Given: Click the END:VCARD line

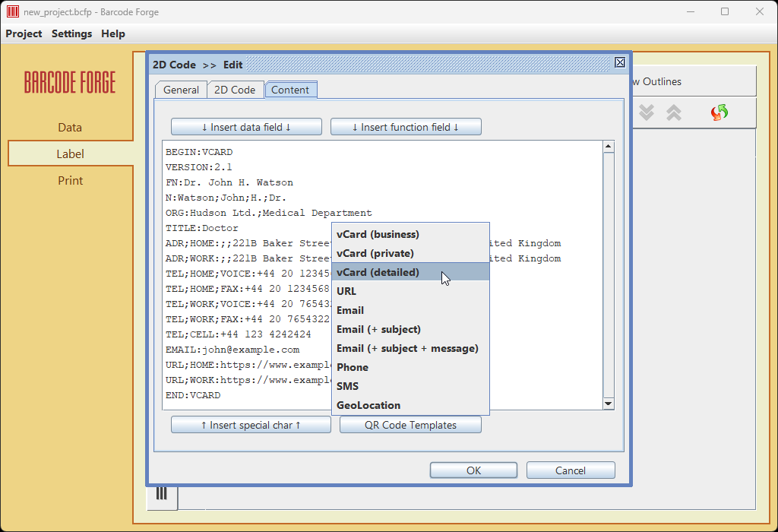Looking at the screenshot, I should [x=193, y=395].
